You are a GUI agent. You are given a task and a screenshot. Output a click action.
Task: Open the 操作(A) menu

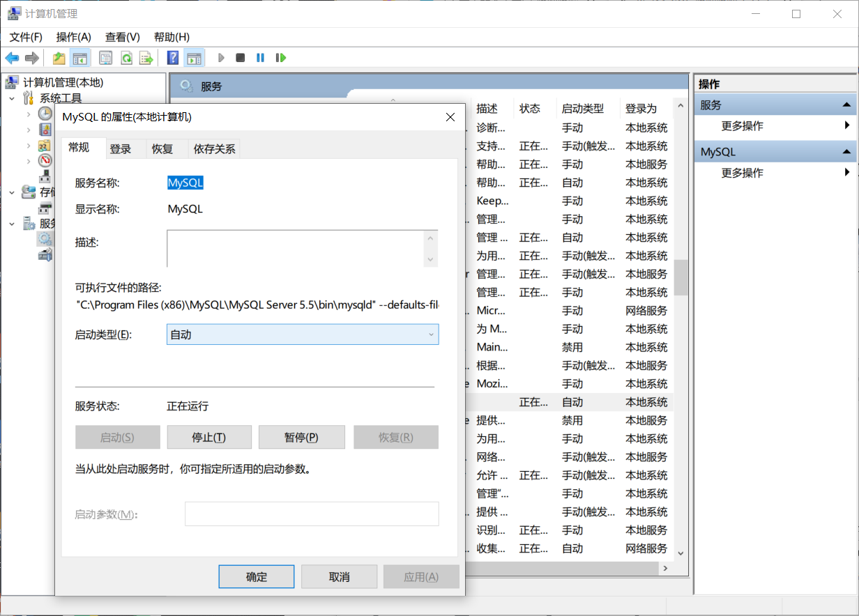point(74,37)
